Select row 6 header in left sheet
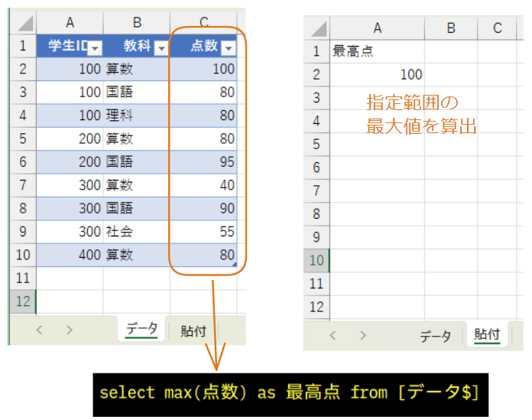Viewport: 532px width, 420px height. pyautogui.click(x=23, y=162)
